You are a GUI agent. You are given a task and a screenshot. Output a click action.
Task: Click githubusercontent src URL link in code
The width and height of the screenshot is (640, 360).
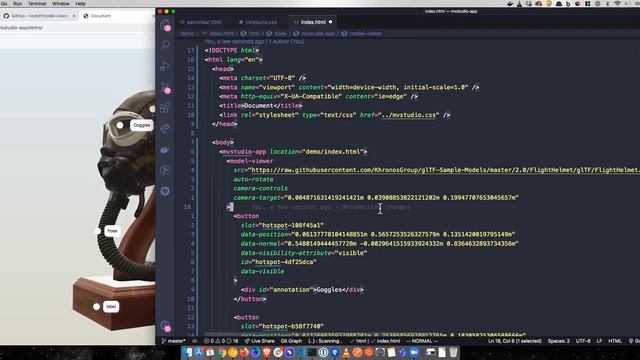(445, 170)
